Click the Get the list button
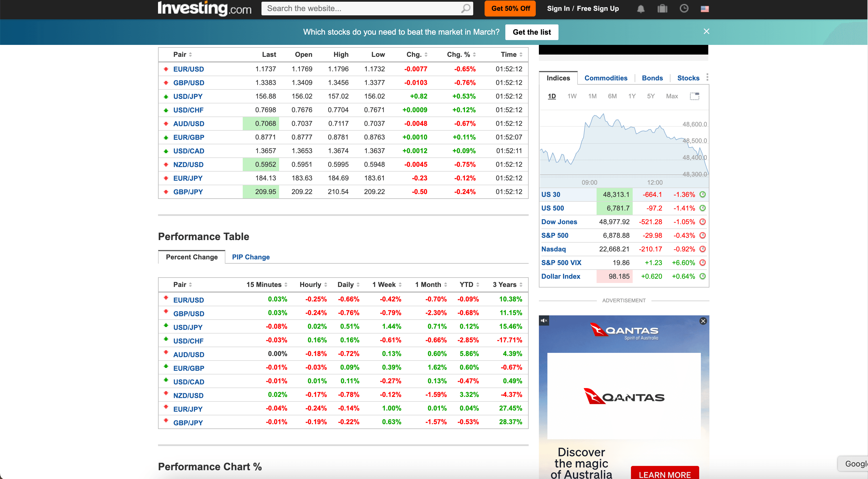Image resolution: width=868 pixels, height=479 pixels. (531, 32)
